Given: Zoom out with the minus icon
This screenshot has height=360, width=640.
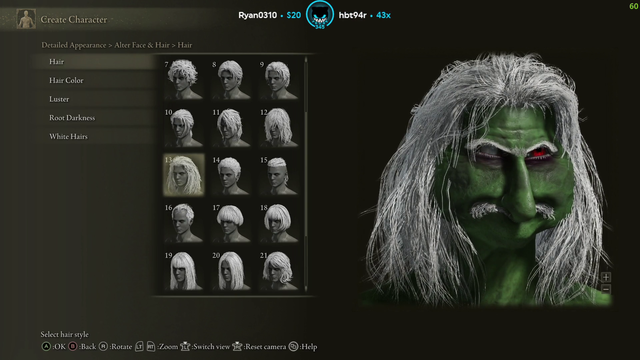Looking at the screenshot, I should (x=606, y=289).
